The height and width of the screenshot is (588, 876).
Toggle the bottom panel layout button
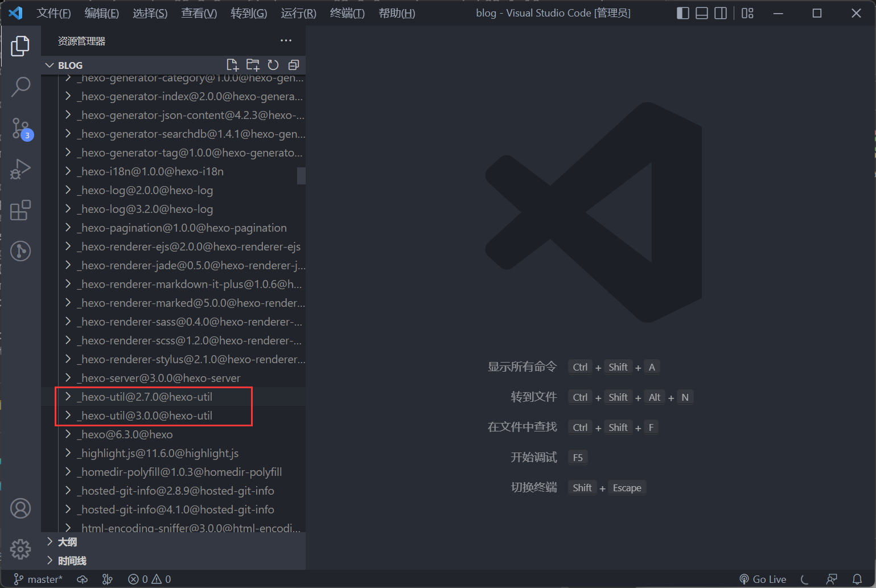coord(702,13)
